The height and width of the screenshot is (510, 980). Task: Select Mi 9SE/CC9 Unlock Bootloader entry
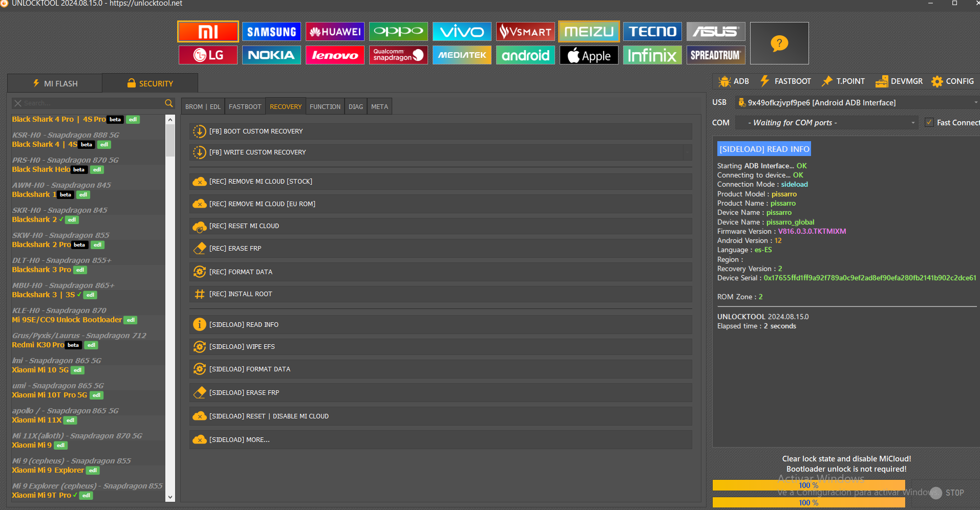[67, 320]
